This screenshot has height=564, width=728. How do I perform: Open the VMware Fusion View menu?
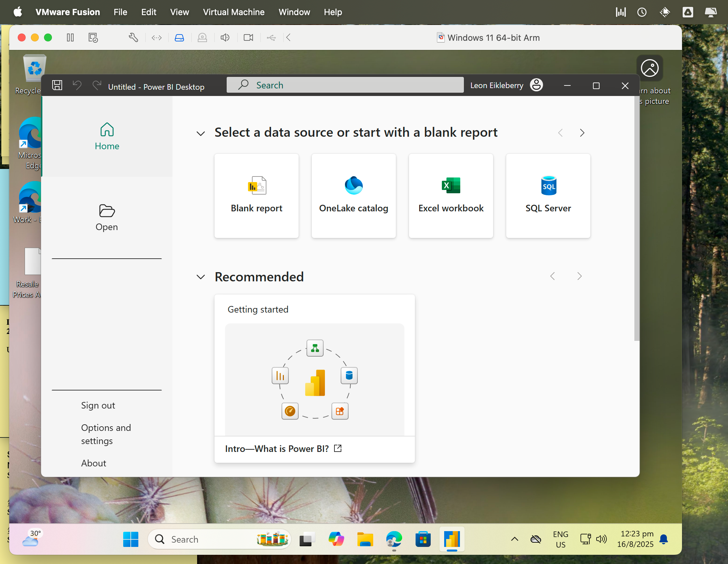179,12
